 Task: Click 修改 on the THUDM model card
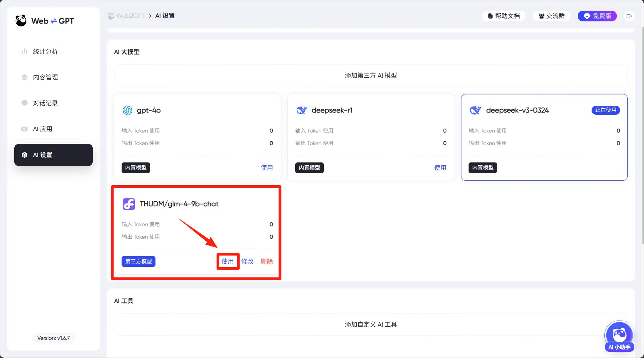(247, 261)
